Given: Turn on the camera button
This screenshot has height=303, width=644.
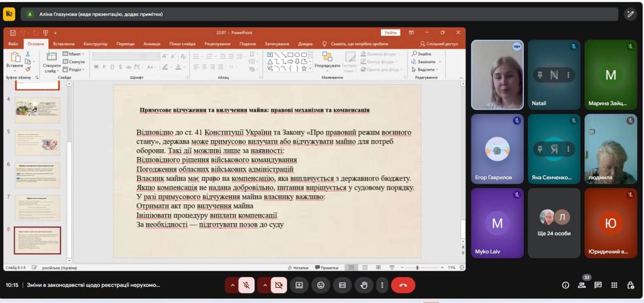Looking at the screenshot, I should (x=278, y=285).
